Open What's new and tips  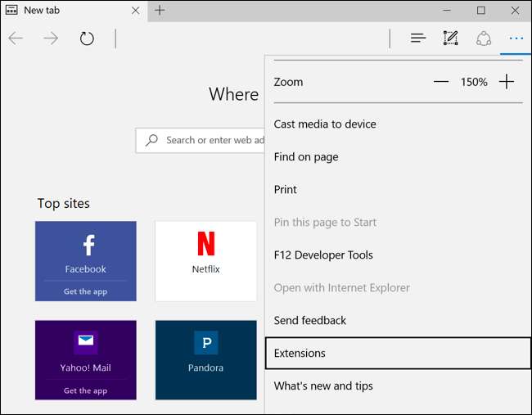[x=323, y=386]
